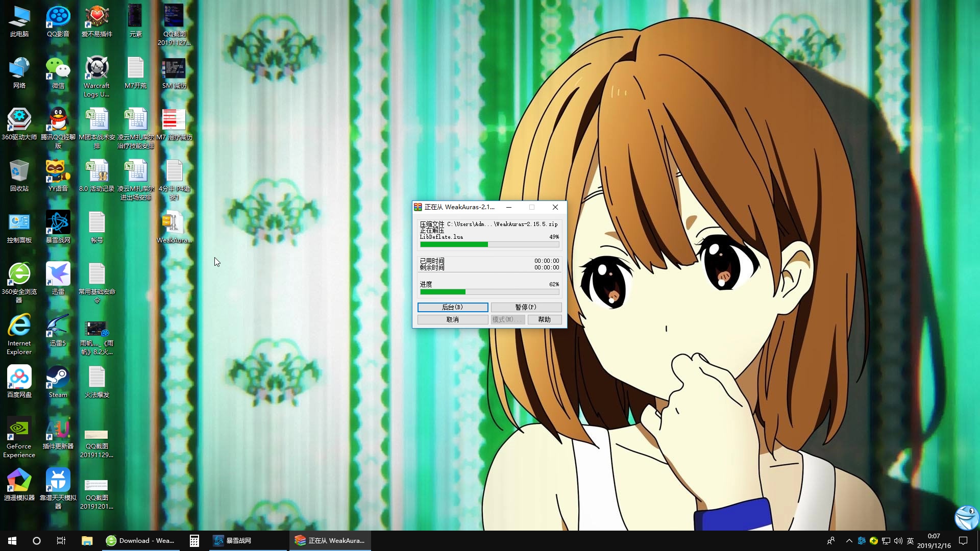Open the 网络 desktop icon
The width and height of the screenshot is (980, 551).
[x=19, y=73]
